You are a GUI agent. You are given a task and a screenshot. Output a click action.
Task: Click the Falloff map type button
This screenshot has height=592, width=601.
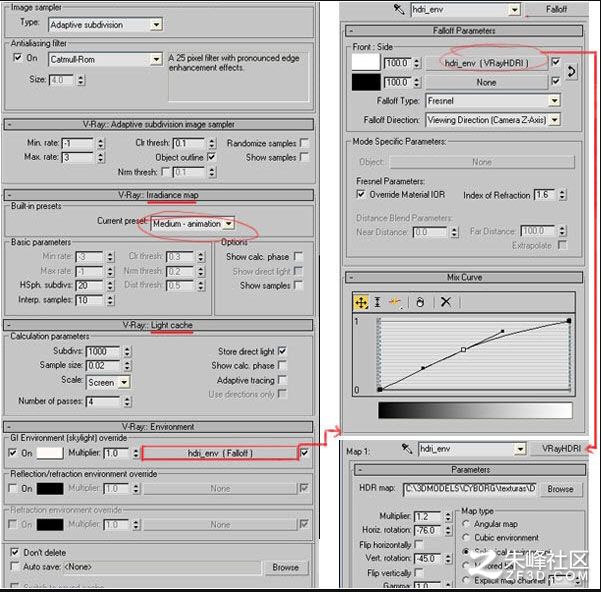(556, 9)
